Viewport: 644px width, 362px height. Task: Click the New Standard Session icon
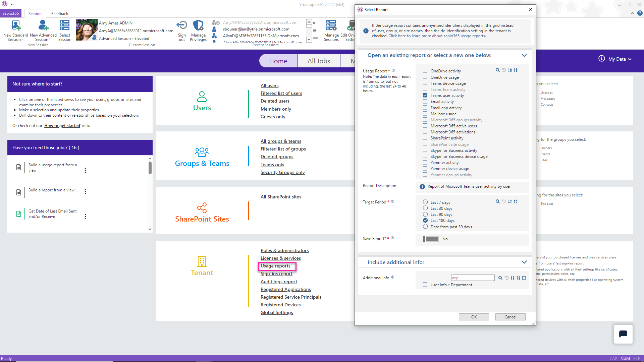point(16,26)
